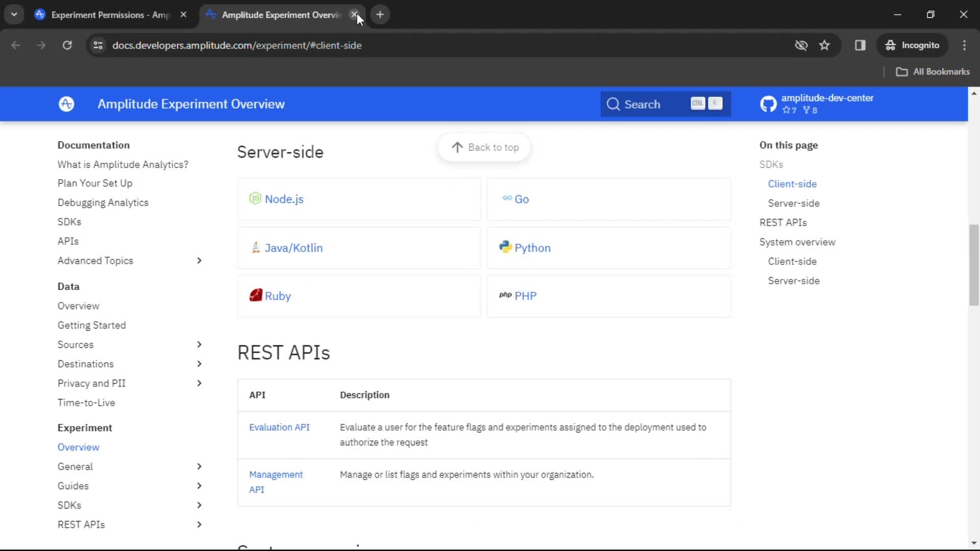
Task: Click the browser forward arrow
Action: pos(41,45)
